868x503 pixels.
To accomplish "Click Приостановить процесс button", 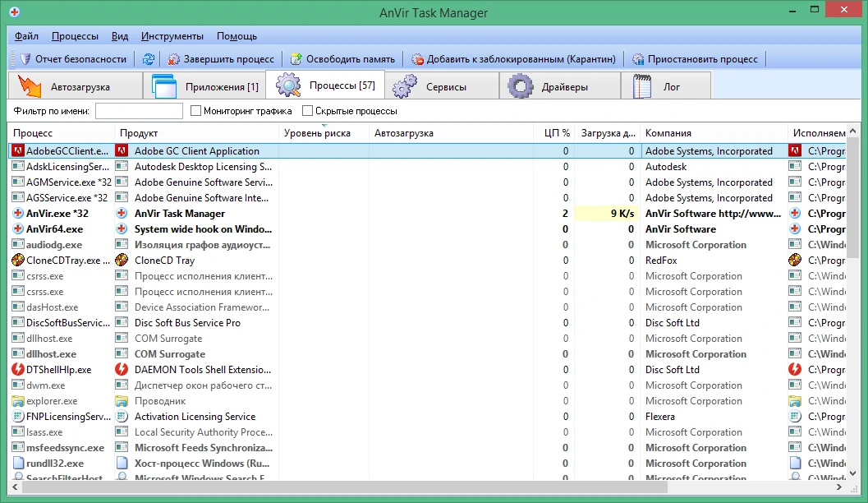I will coord(696,58).
